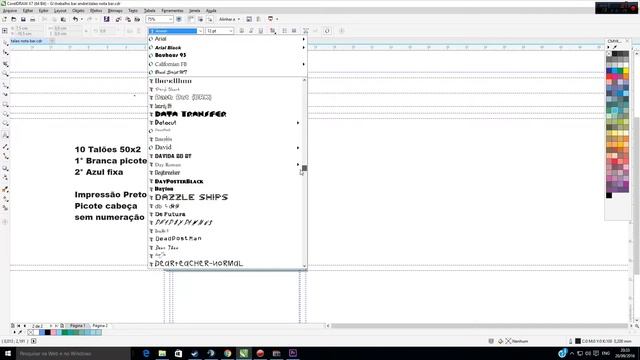Pick black swatch at palette bottom

tap(609, 196)
